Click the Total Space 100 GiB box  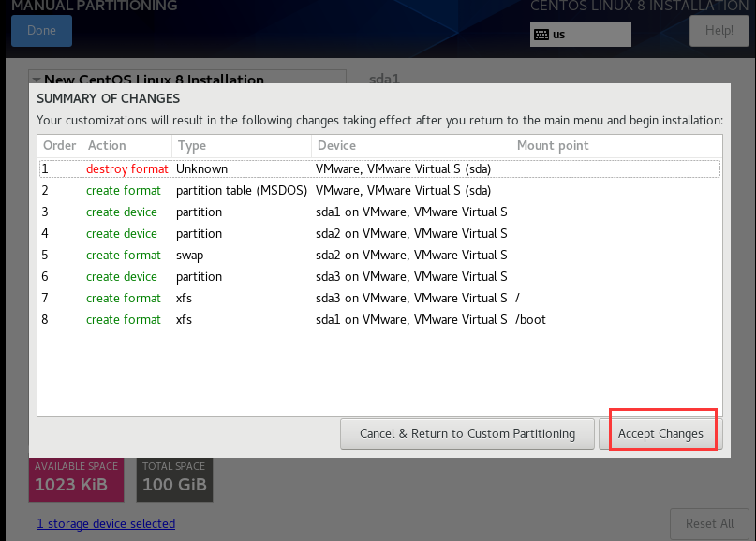click(174, 479)
